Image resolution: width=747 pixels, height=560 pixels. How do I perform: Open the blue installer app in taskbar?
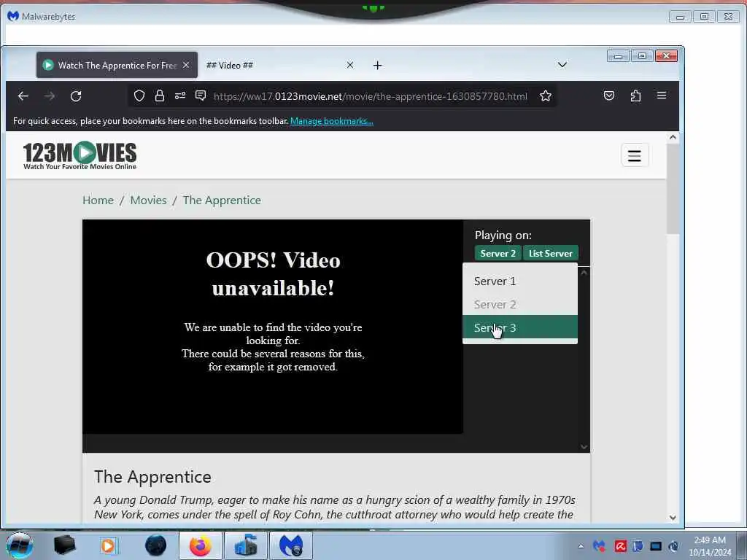246,545
